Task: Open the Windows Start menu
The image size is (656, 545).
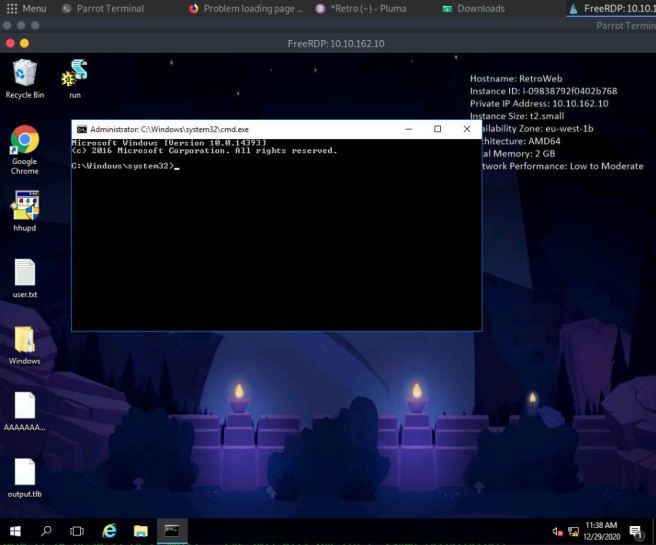Action: click(x=17, y=529)
